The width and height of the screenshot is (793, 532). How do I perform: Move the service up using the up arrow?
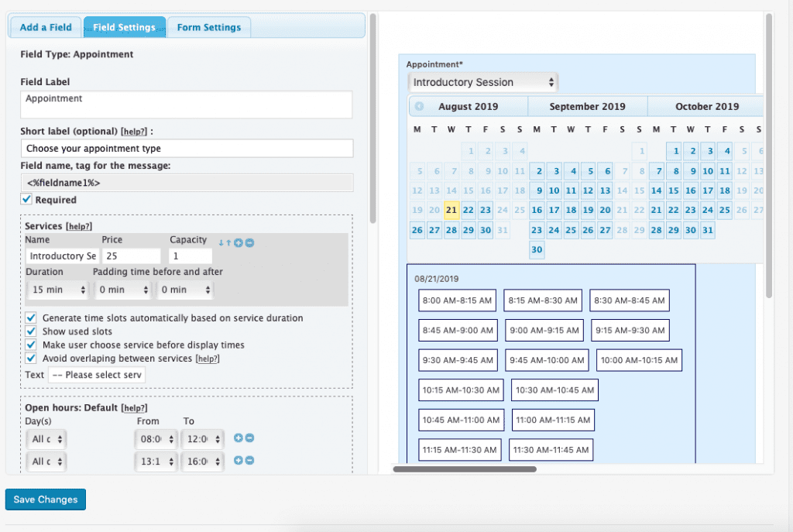pyautogui.click(x=228, y=242)
